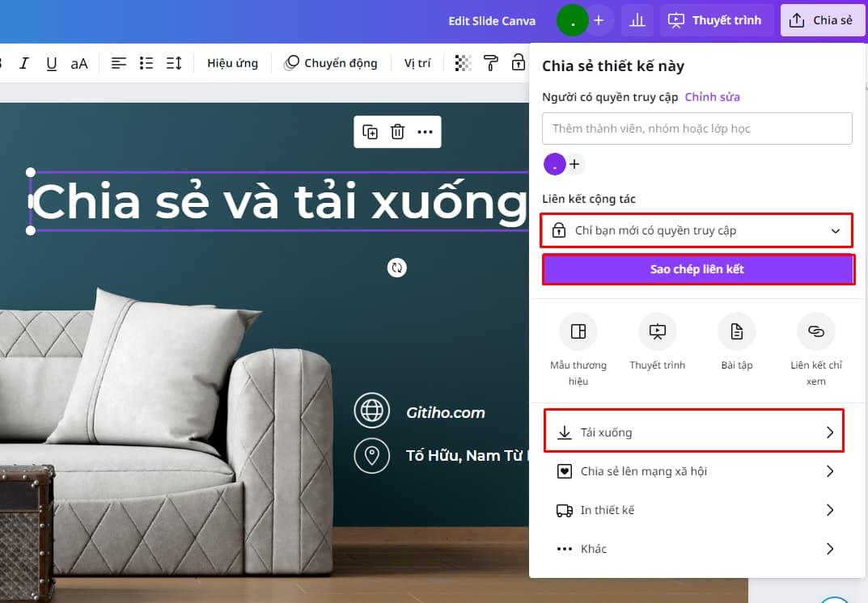The image size is (868, 603).
Task: Open Liên kết chỉ xem option
Action: [815, 331]
